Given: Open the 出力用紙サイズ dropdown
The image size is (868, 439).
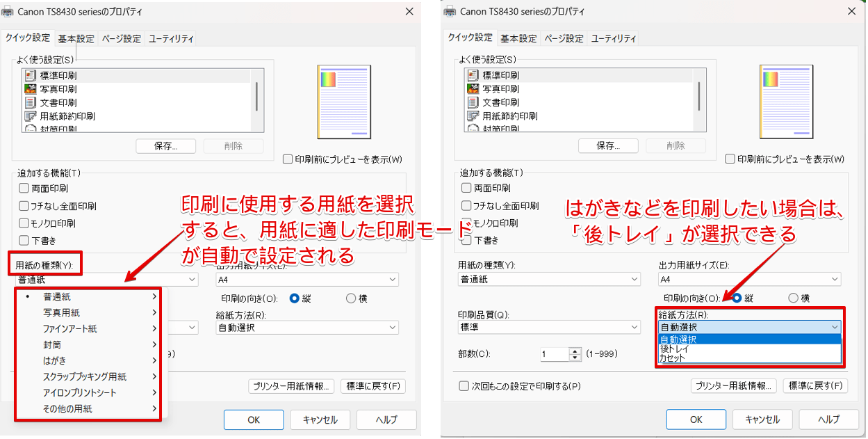Looking at the screenshot, I should [751, 278].
